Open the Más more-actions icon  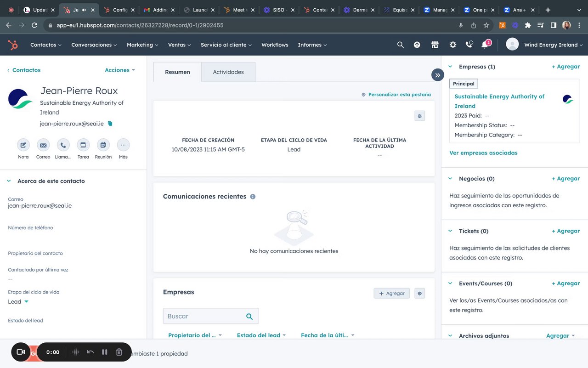click(123, 145)
